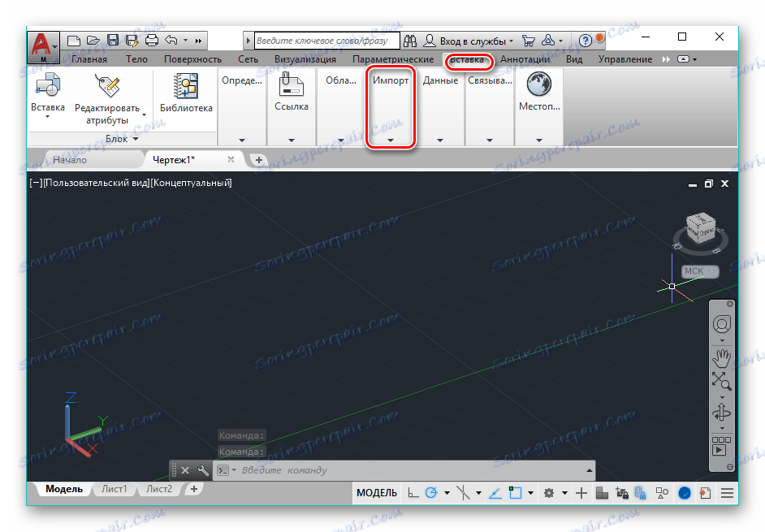Click the Zoom extents navigation tool

click(x=722, y=381)
